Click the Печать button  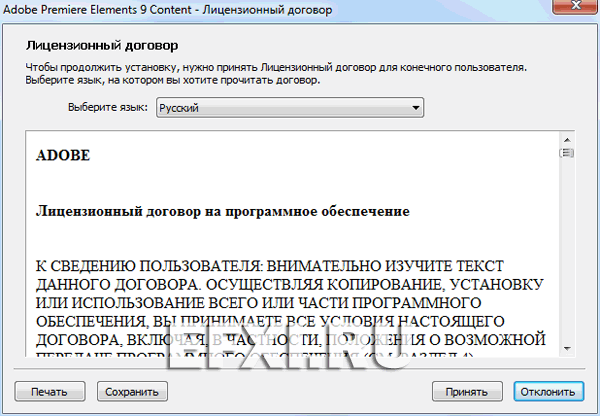click(50, 391)
